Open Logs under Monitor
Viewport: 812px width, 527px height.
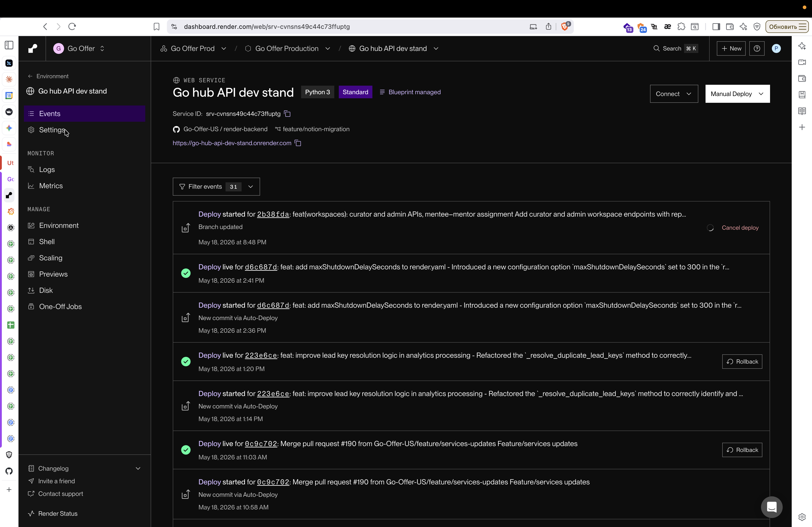(x=84, y=170)
